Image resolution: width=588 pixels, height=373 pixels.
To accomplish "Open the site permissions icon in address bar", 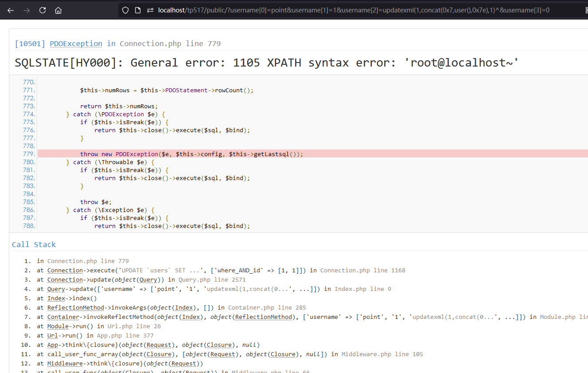I will (x=150, y=10).
